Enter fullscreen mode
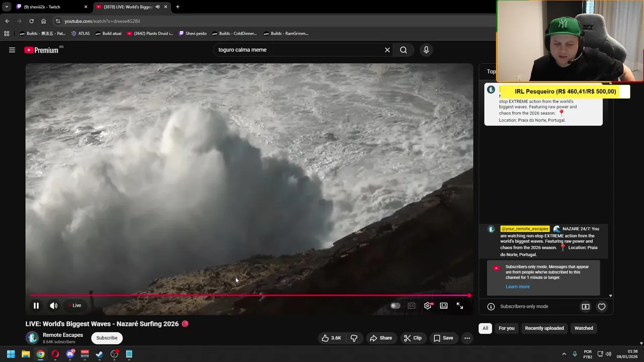Image resolution: width=644 pixels, height=362 pixels. (460, 305)
